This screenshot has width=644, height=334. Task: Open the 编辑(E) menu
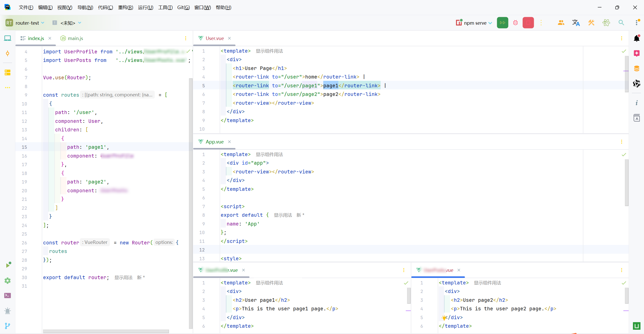point(45,8)
